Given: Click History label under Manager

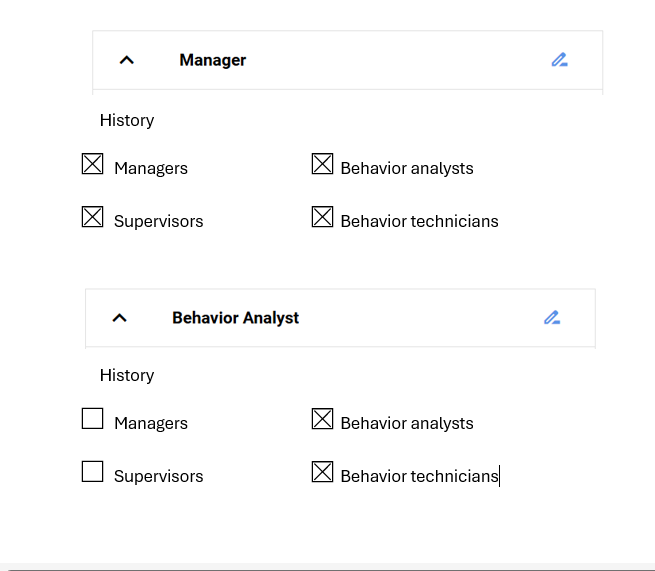Looking at the screenshot, I should pos(127,120).
